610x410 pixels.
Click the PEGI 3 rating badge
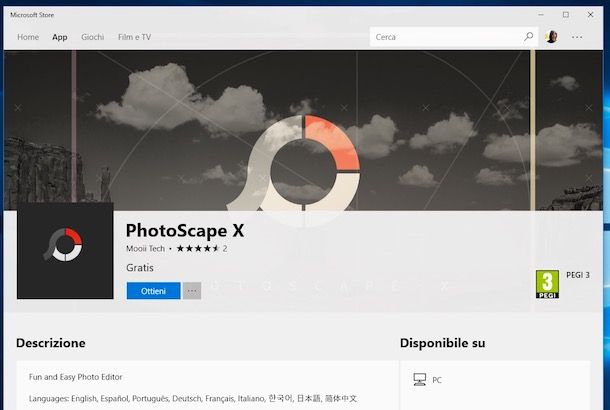click(547, 283)
